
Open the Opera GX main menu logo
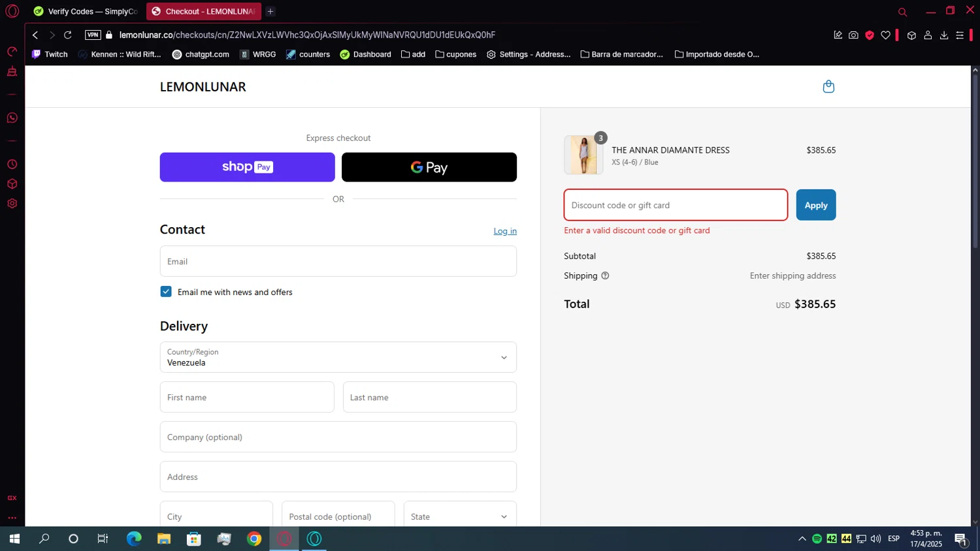(x=12, y=11)
